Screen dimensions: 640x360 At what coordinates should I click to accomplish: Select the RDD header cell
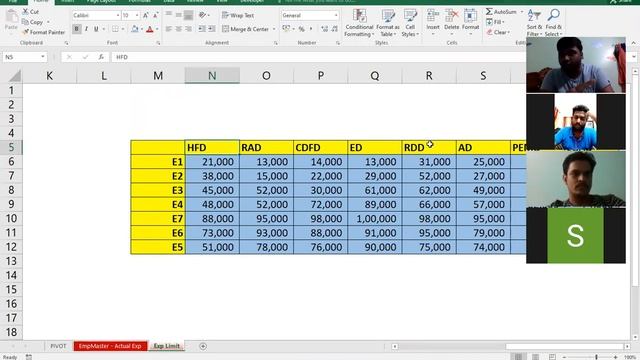(x=429, y=147)
